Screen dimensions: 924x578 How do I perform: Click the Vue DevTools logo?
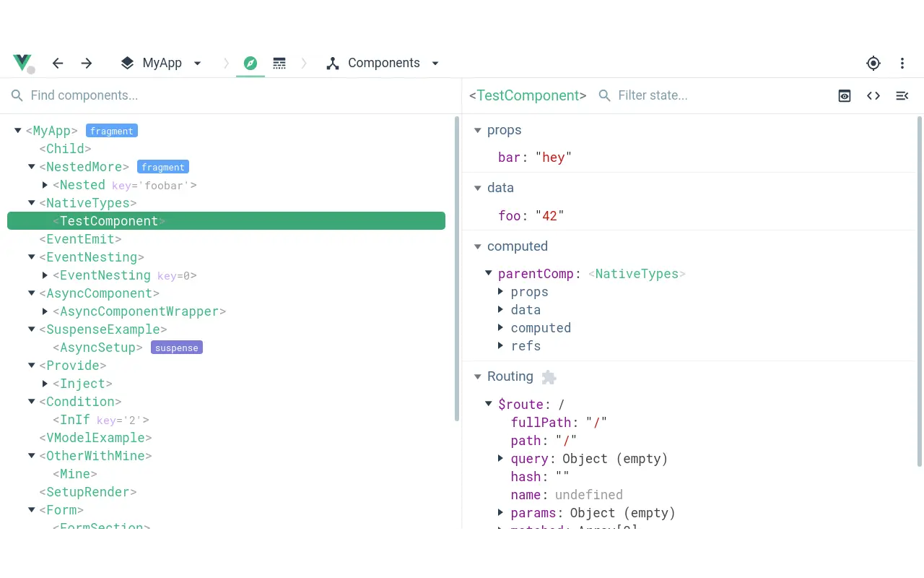coord(22,62)
